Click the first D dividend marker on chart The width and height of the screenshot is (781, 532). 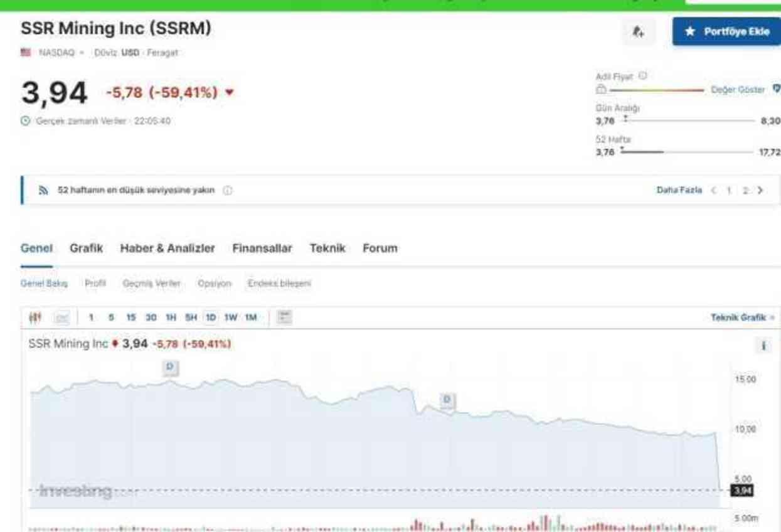170,368
